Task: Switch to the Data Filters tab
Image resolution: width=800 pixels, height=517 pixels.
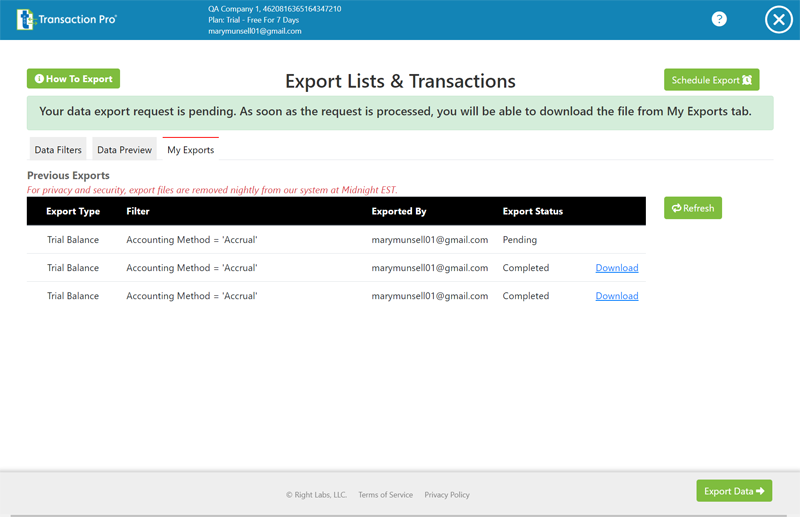Action: pyautogui.click(x=58, y=150)
